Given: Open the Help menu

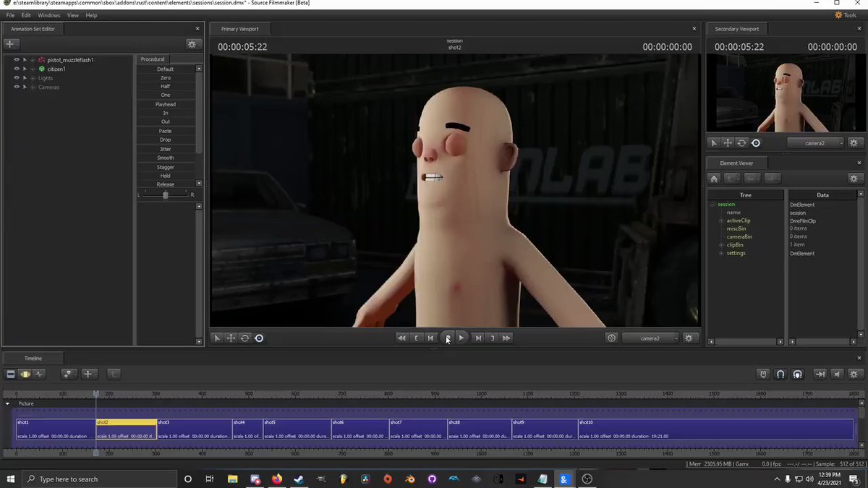Looking at the screenshot, I should pos(91,15).
